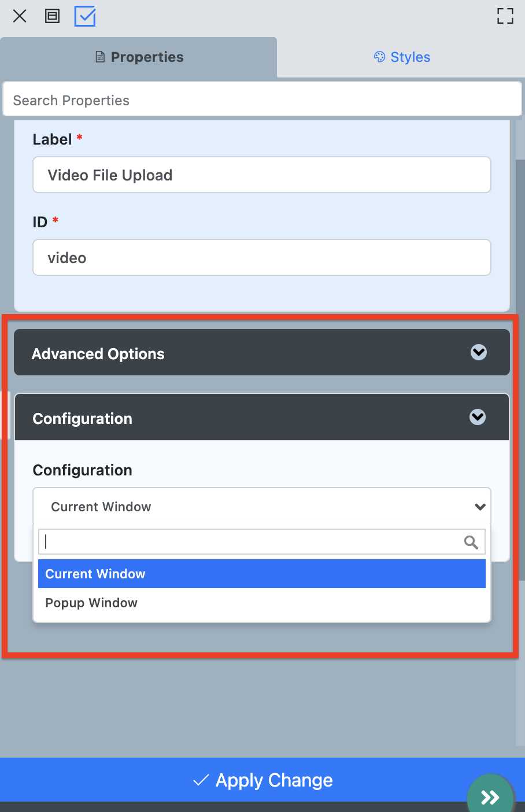Open the Styles tab
525x812 pixels.
[402, 57]
